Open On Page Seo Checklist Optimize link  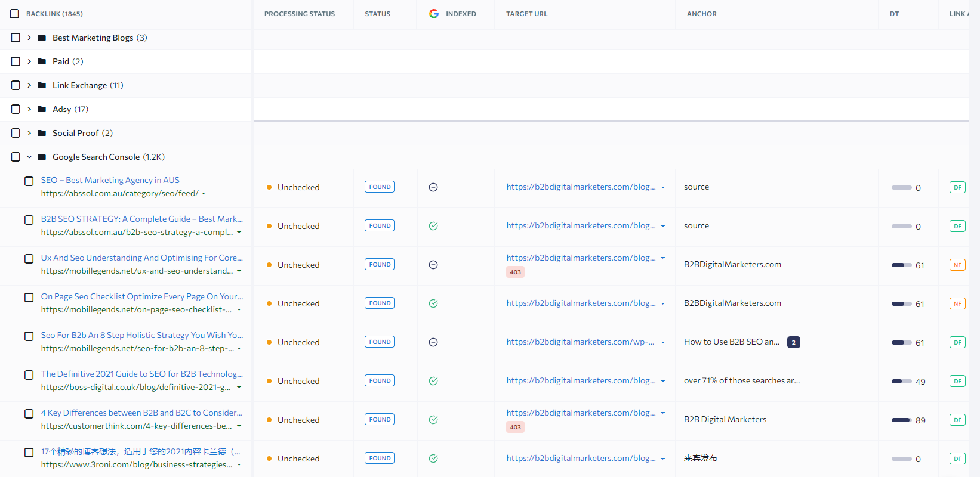(x=142, y=296)
